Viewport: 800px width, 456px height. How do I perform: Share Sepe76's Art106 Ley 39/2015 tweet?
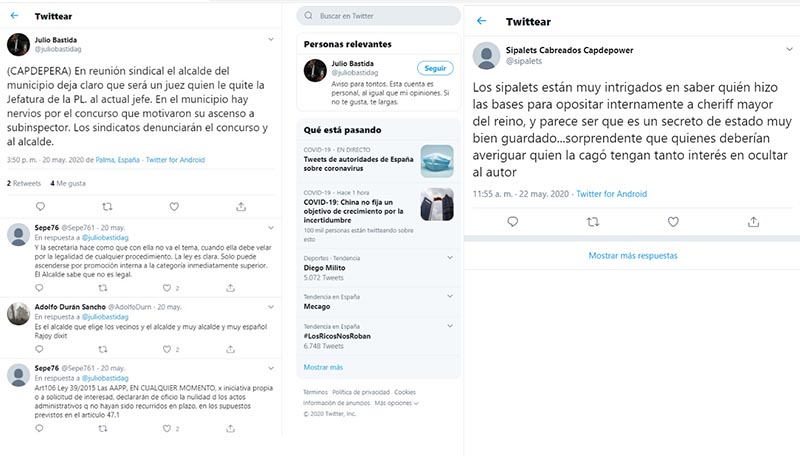(231, 428)
